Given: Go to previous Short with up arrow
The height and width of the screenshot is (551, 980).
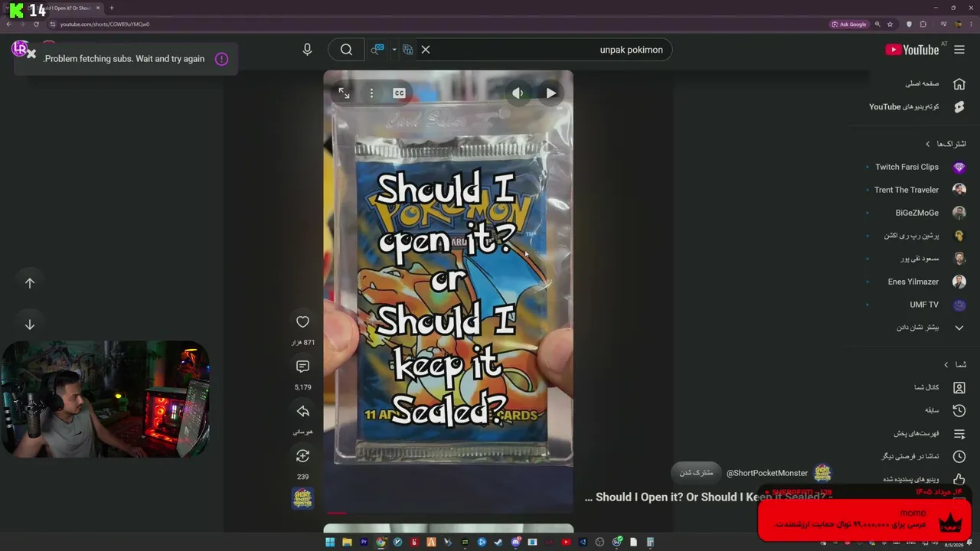Looking at the screenshot, I should [x=30, y=283].
